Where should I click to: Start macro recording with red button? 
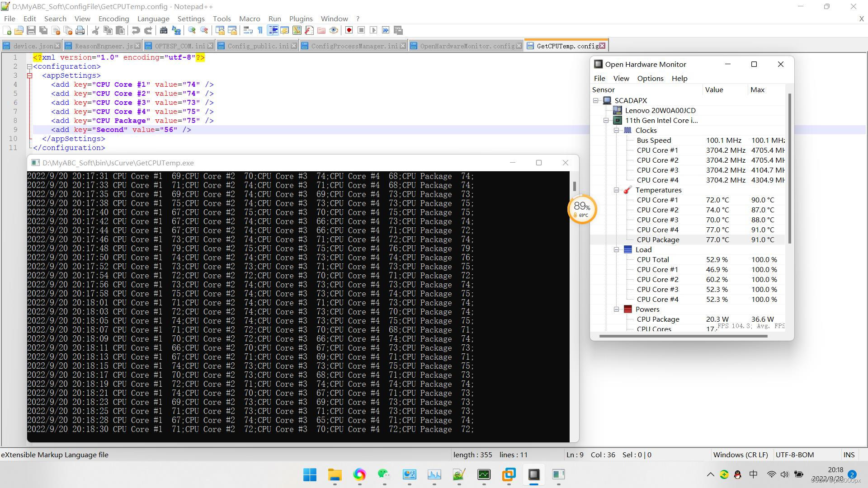pyautogui.click(x=349, y=31)
